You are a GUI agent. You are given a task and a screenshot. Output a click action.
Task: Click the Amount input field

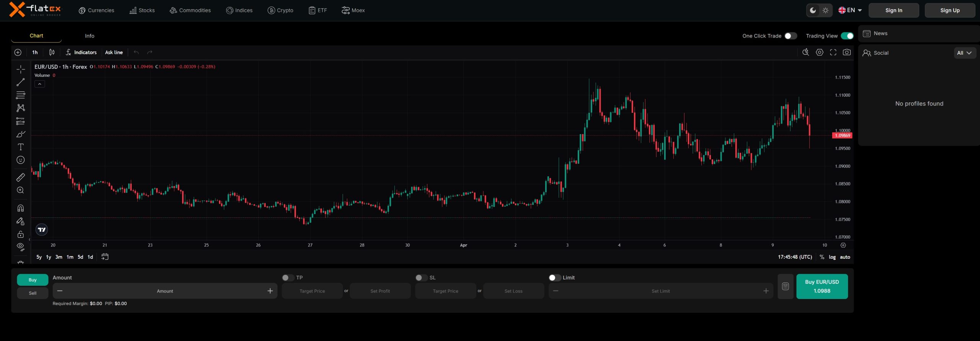165,291
